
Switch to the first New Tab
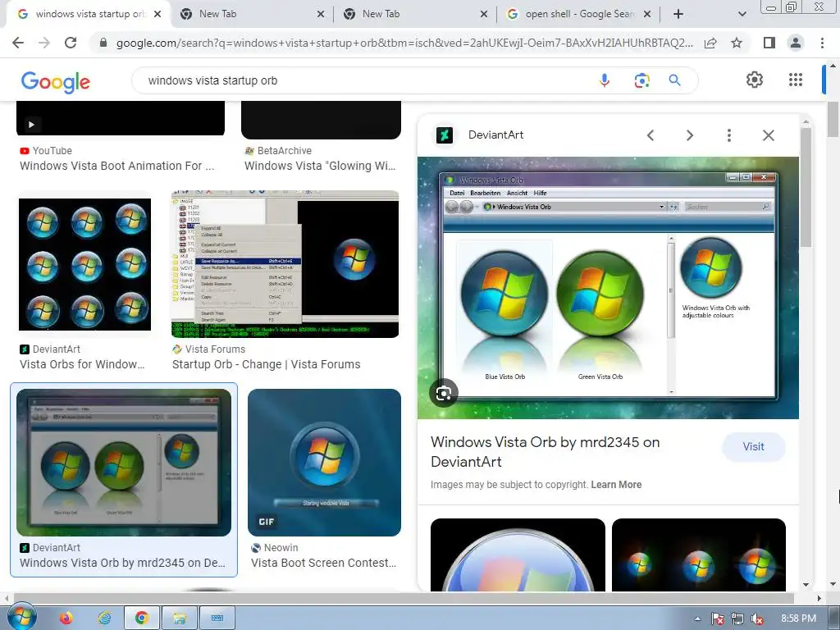point(252,14)
